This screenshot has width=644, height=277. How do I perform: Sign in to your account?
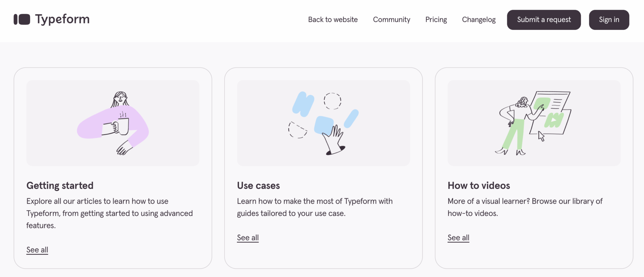[x=609, y=19]
